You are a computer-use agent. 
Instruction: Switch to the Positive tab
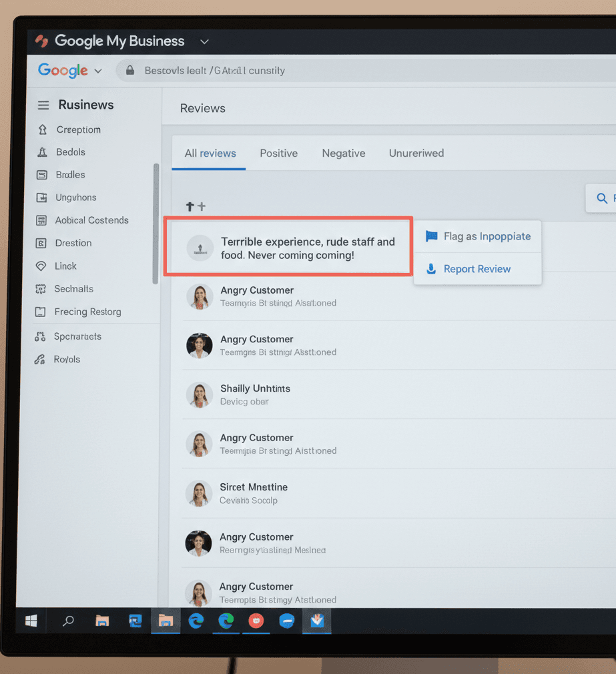click(x=278, y=153)
